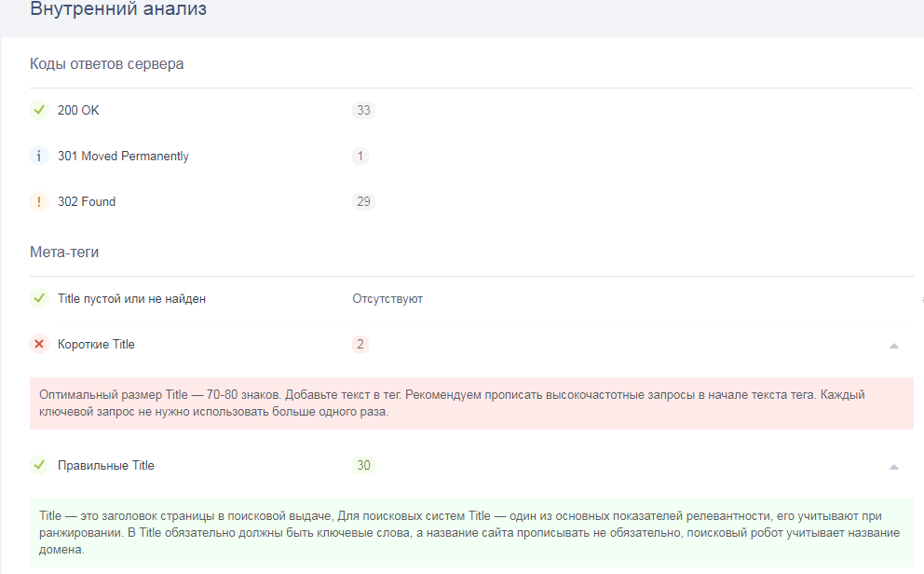The width and height of the screenshot is (924, 574).
Task: Click the red badge 2 for Короткие Title
Action: click(360, 344)
